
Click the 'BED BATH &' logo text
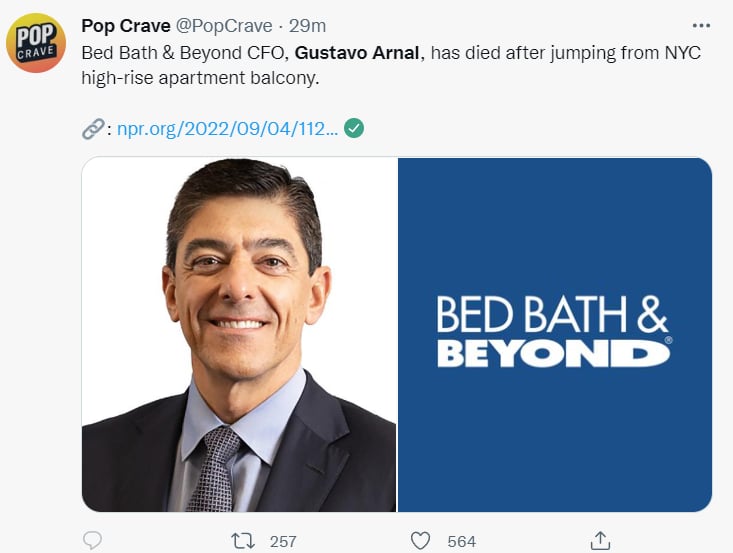pyautogui.click(x=552, y=315)
